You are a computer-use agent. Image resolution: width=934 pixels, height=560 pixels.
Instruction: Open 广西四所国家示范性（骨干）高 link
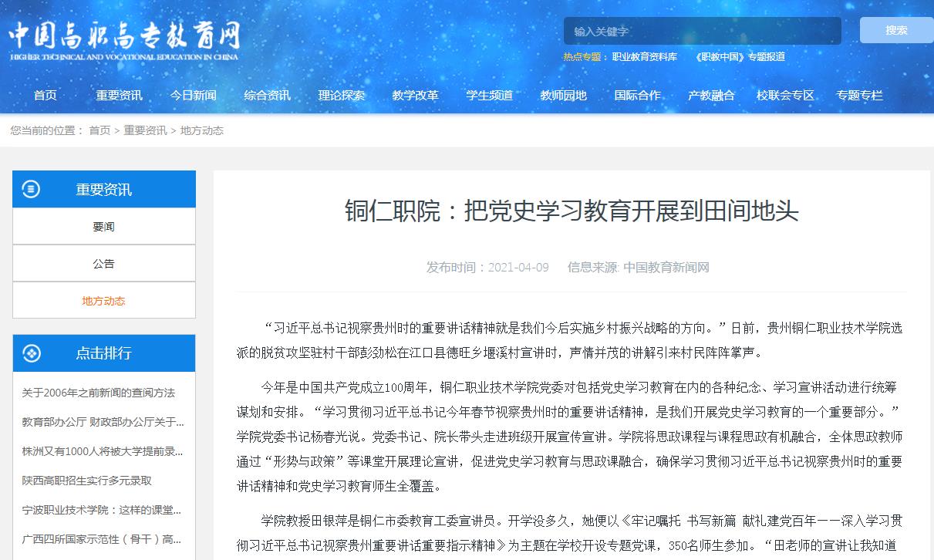pos(103,538)
